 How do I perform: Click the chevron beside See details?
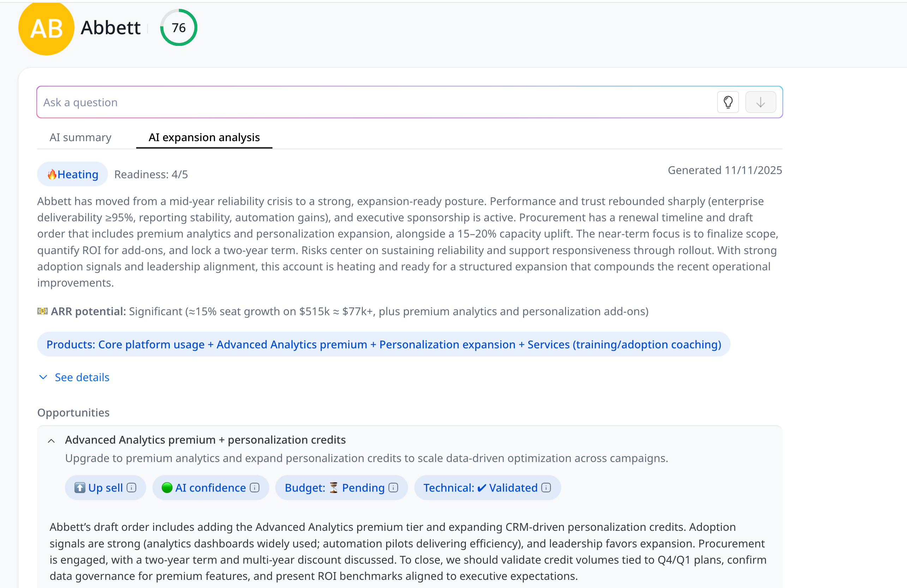pos(43,377)
